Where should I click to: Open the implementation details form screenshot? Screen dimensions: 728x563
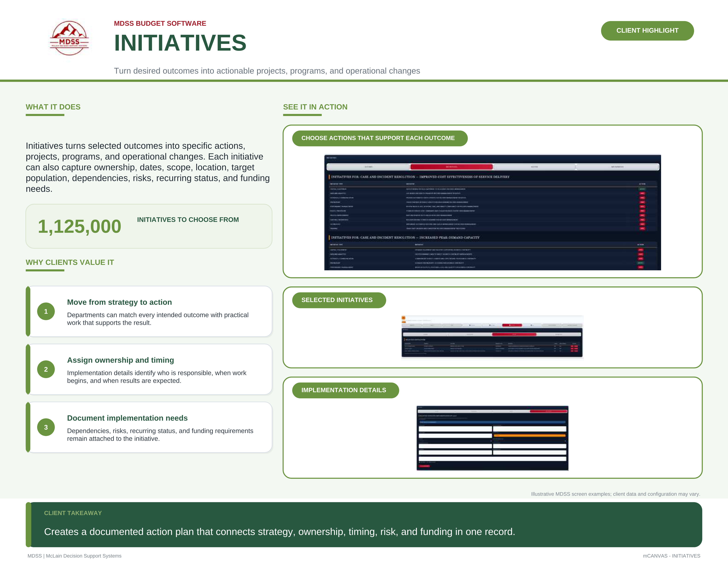[x=492, y=438]
